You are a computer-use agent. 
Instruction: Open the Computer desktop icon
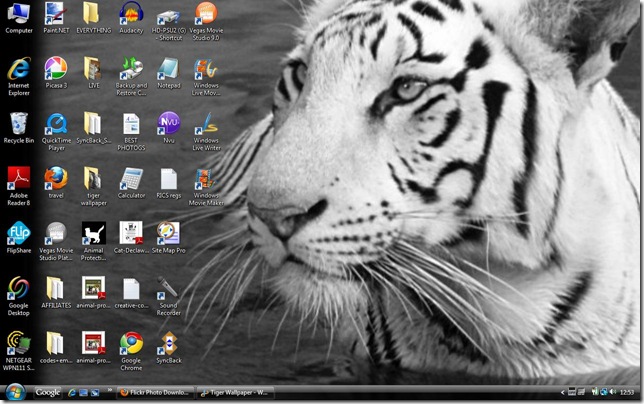point(19,18)
